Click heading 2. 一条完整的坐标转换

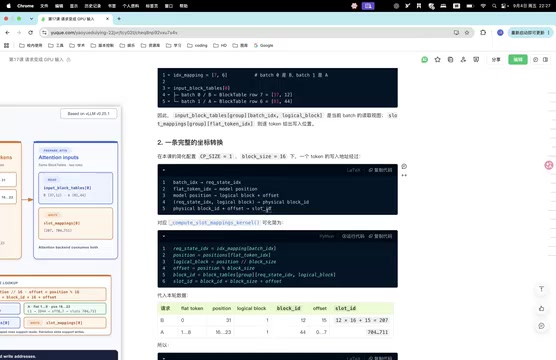coord(190,143)
